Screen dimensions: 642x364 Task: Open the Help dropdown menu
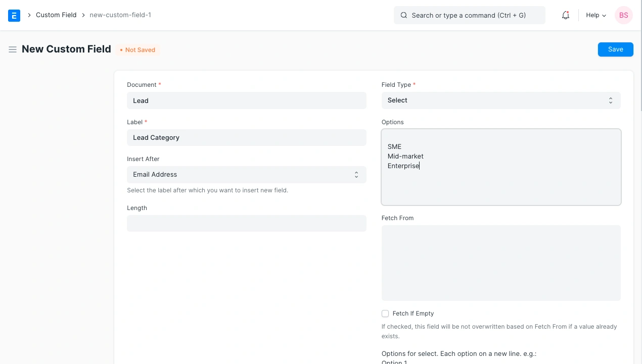tap(595, 15)
